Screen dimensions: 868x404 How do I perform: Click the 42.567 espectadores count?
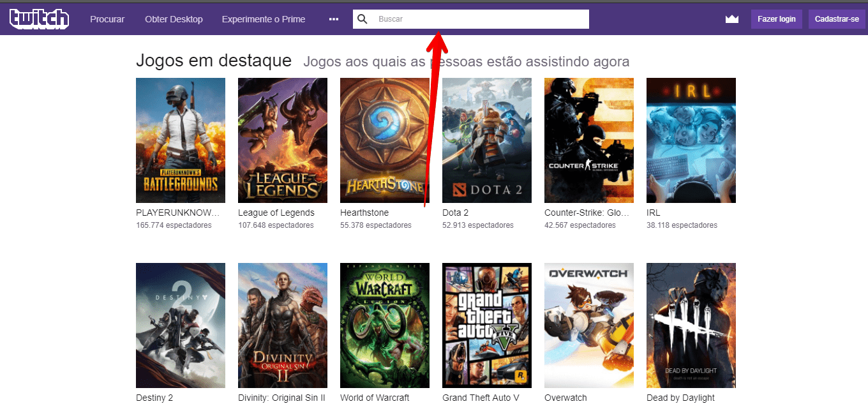pyautogui.click(x=580, y=225)
